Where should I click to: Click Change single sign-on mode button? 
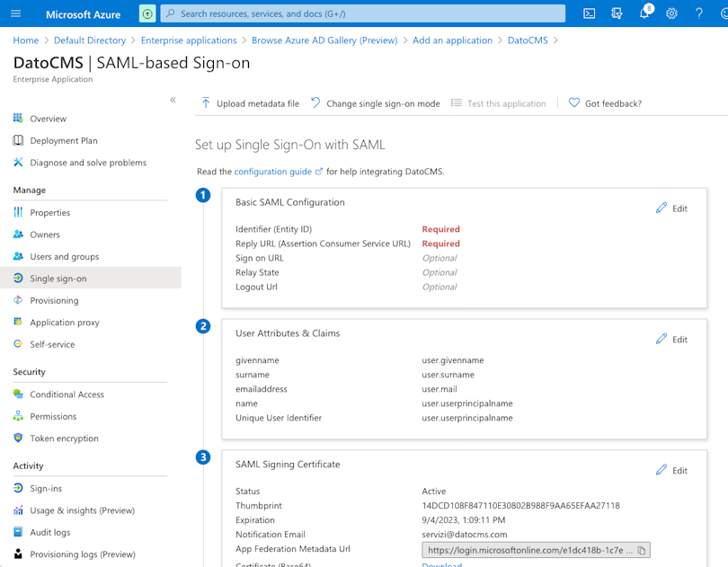coord(376,103)
